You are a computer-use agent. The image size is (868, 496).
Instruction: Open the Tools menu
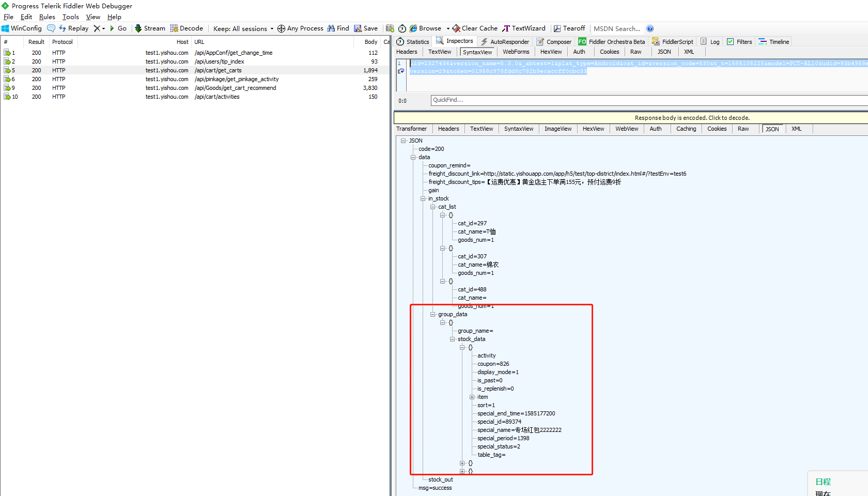pos(71,17)
